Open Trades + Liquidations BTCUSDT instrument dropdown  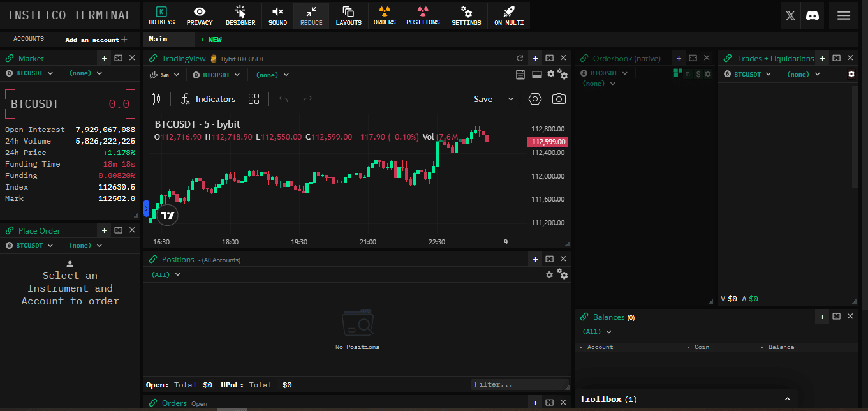747,74
